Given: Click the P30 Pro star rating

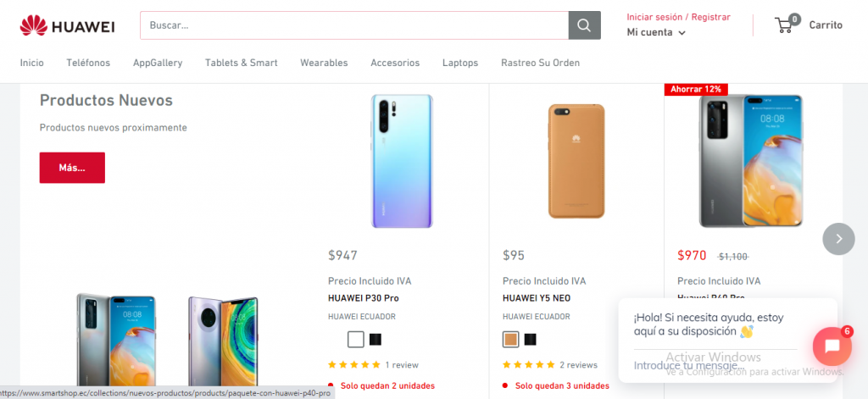Looking at the screenshot, I should tap(354, 365).
